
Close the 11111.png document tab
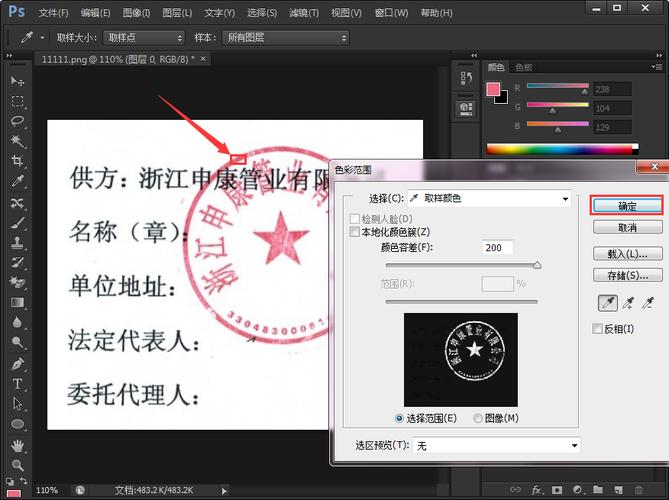(x=203, y=58)
